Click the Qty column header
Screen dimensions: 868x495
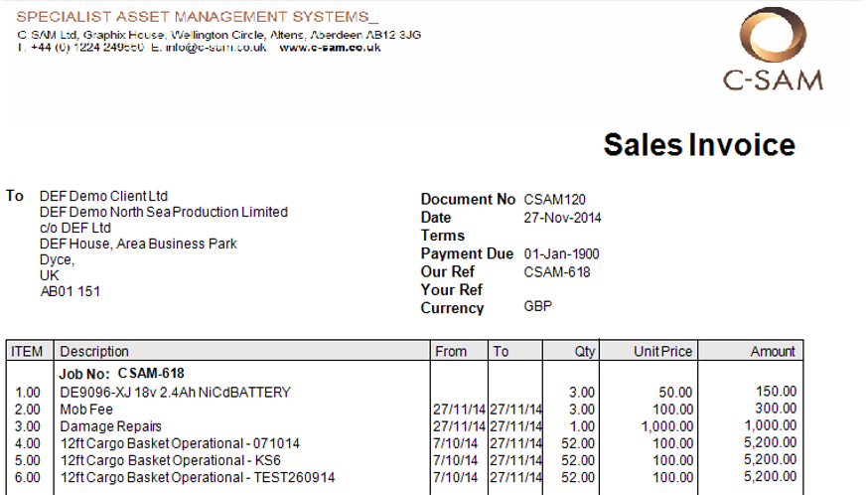point(583,351)
